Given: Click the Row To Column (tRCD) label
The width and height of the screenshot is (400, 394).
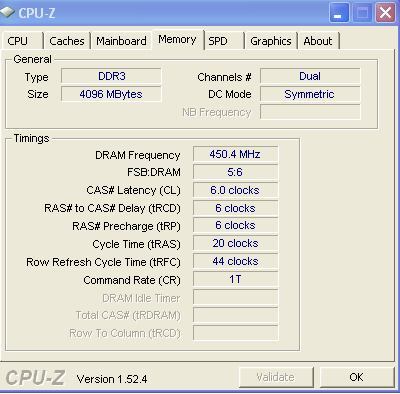Looking at the screenshot, I should pos(125,333).
